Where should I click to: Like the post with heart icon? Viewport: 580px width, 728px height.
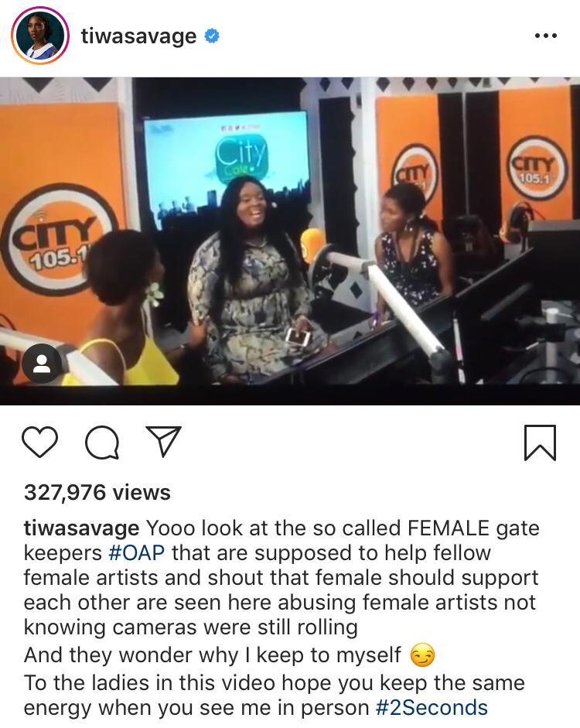click(40, 442)
